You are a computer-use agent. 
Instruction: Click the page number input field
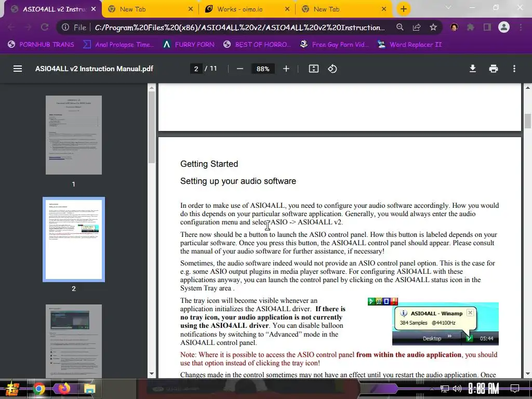tap(196, 69)
